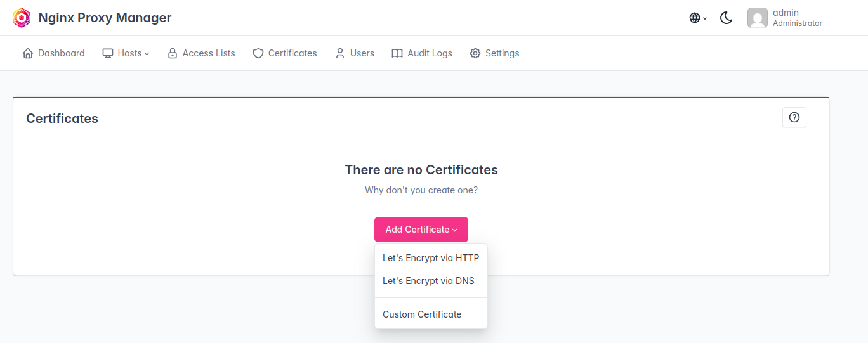Choose Let's Encrypt via DNS

click(x=431, y=281)
